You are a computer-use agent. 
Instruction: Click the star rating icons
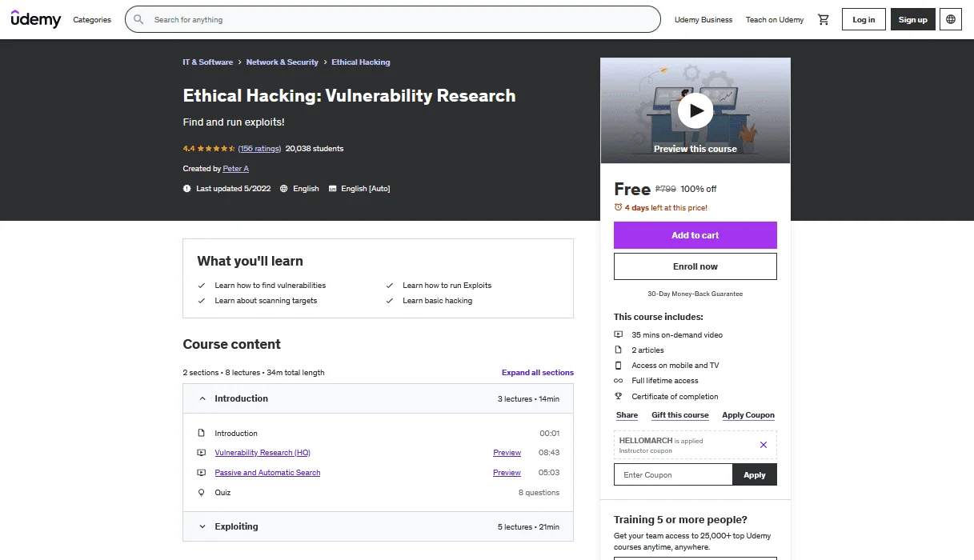216,148
